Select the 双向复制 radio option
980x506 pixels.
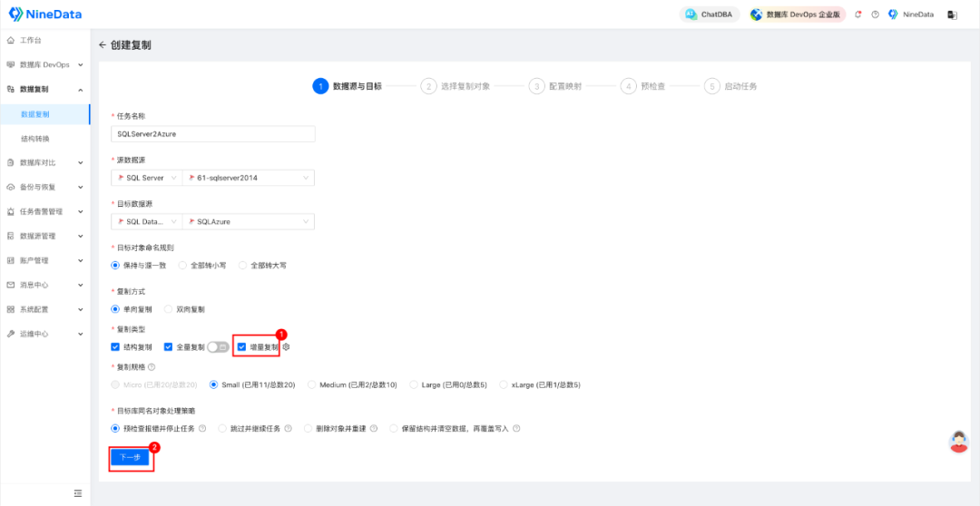point(169,309)
